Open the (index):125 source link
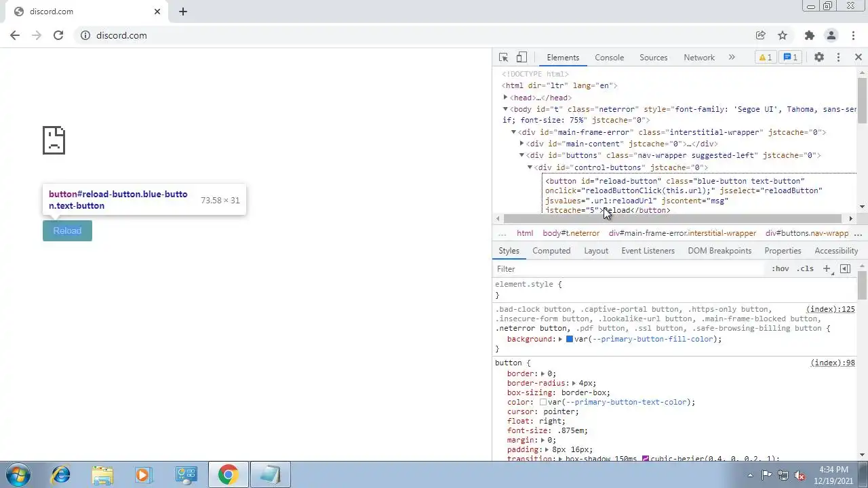This screenshot has width=868, height=488. pos(831,309)
